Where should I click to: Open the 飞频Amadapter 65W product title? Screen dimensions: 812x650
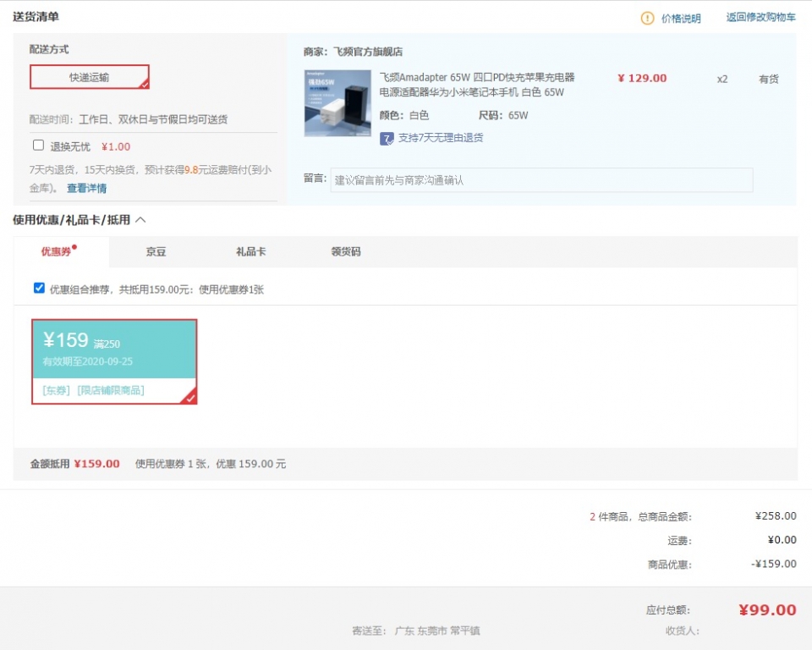477,85
